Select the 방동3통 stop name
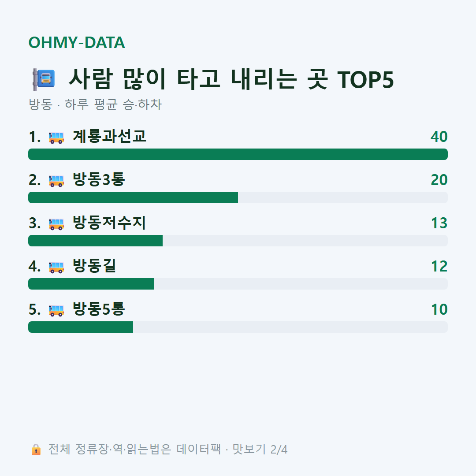The image size is (476, 476). (x=99, y=179)
